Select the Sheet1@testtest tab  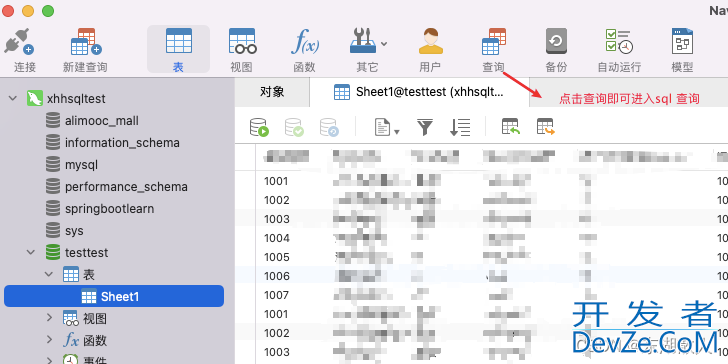pos(419,92)
